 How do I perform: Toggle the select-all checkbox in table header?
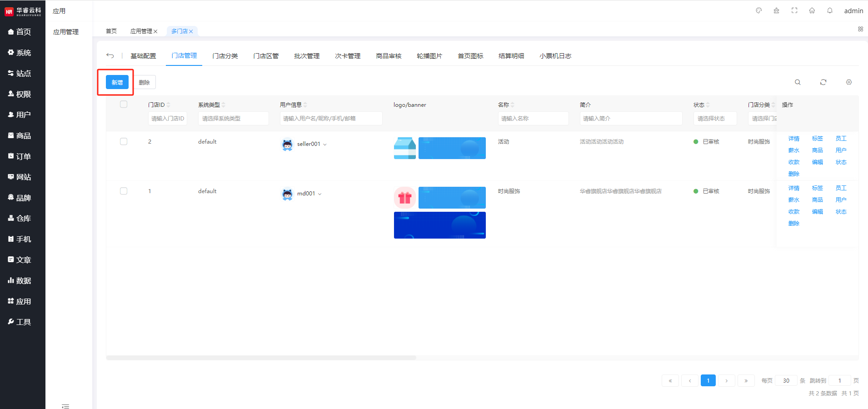click(x=124, y=105)
